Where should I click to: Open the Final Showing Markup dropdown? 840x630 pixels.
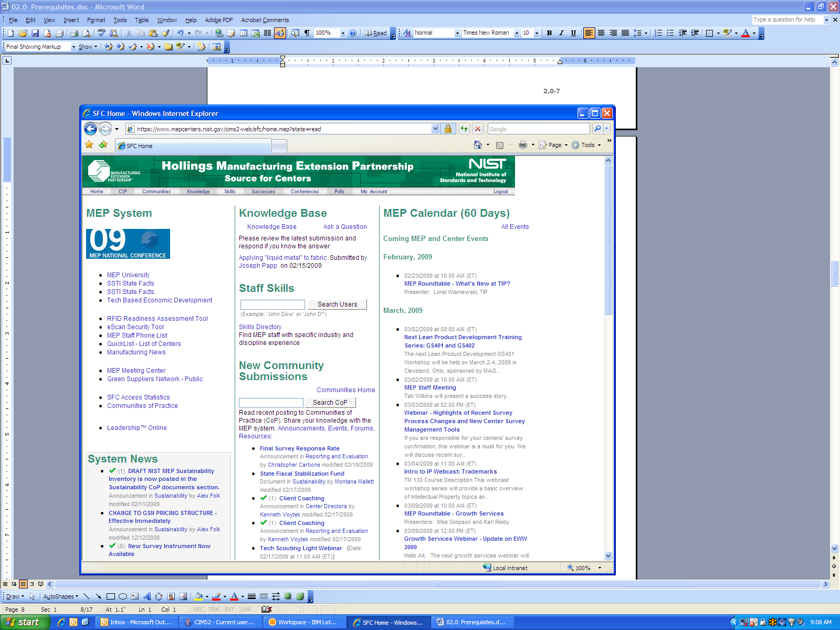tap(73, 47)
